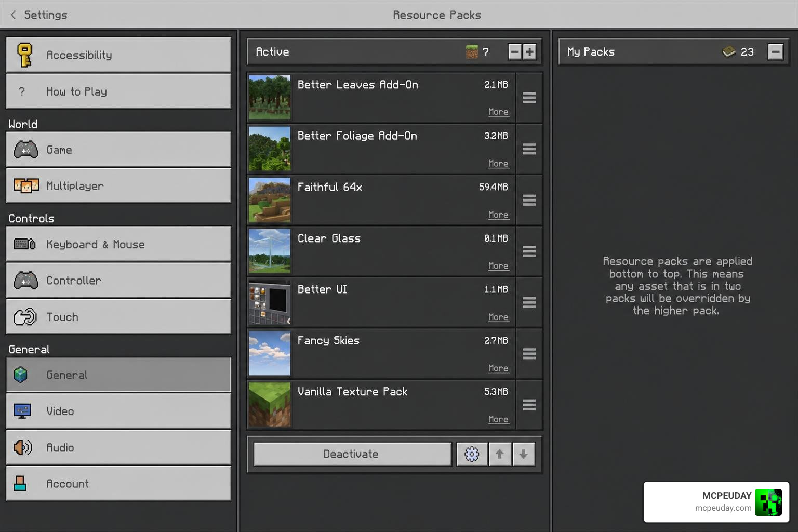
Task: Click reorder handle for Better Leaves Add-On
Action: [x=529, y=98]
